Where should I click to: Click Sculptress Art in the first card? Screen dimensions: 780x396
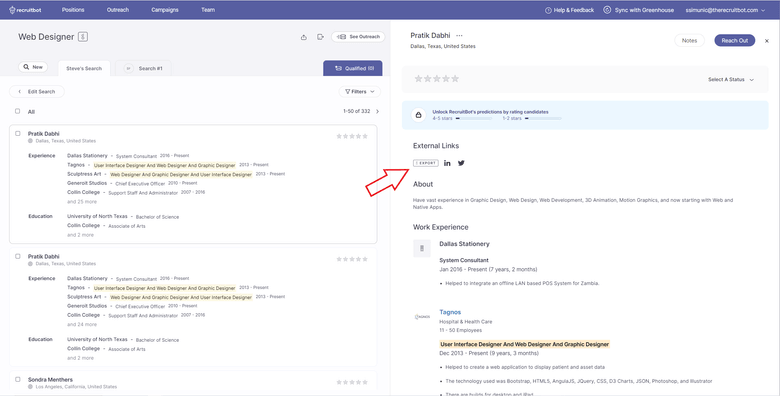click(x=84, y=174)
